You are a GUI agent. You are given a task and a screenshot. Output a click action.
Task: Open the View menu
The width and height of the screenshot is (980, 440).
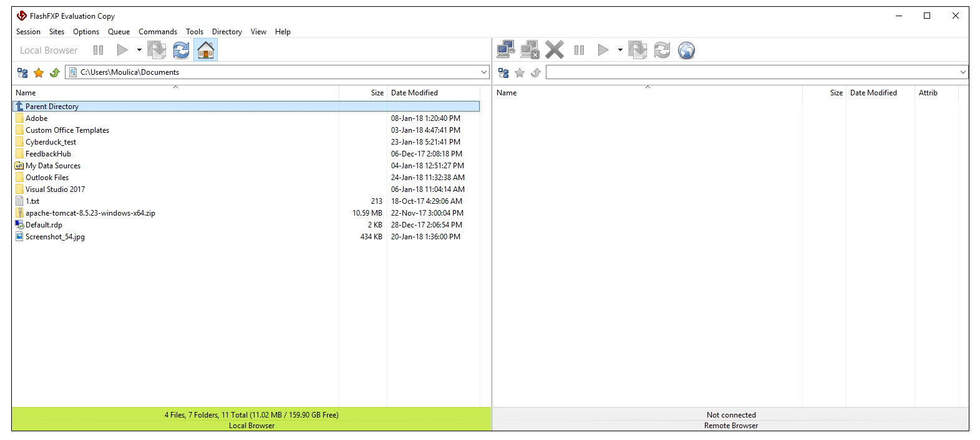click(x=258, y=32)
